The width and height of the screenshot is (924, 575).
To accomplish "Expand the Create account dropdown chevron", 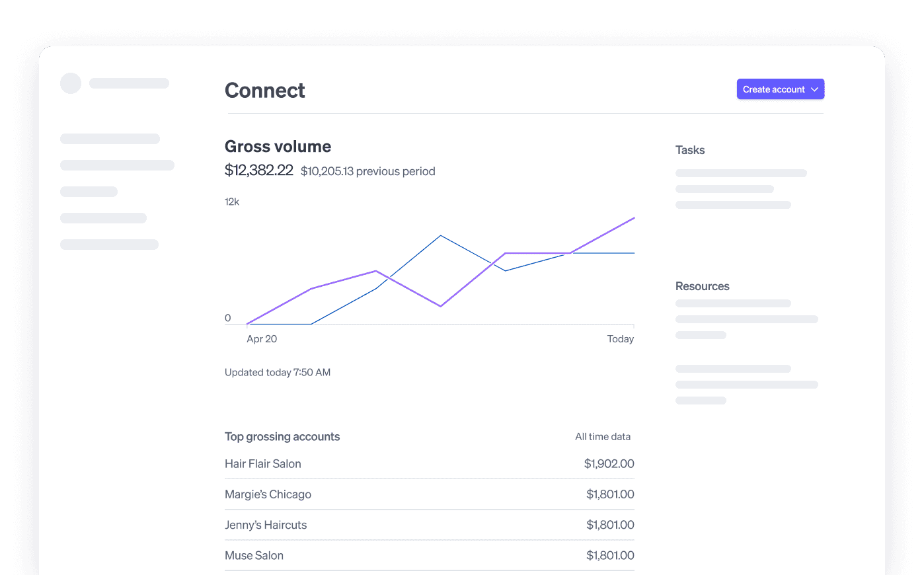I will pos(814,89).
